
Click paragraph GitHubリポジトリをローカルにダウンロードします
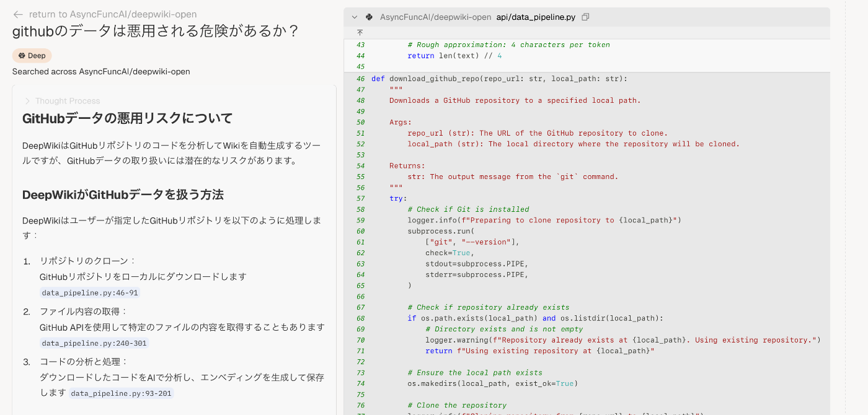pos(143,277)
